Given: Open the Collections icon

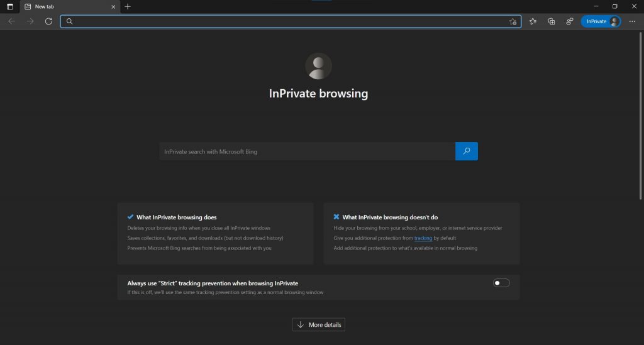Looking at the screenshot, I should pyautogui.click(x=551, y=21).
